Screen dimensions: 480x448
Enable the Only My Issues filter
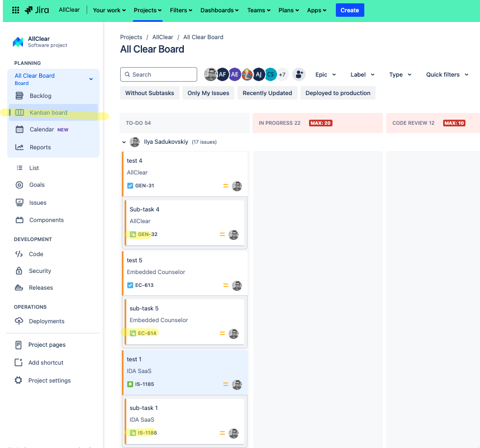pos(208,93)
